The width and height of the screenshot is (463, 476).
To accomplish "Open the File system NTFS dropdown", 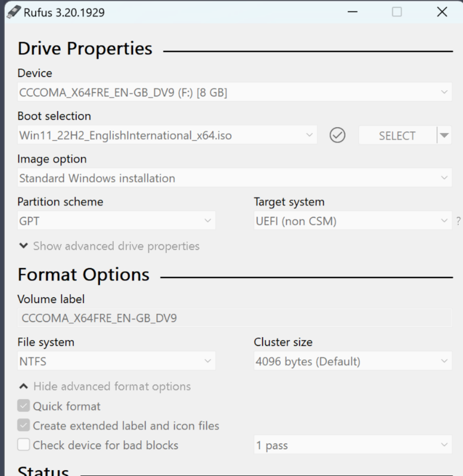I will [x=116, y=361].
